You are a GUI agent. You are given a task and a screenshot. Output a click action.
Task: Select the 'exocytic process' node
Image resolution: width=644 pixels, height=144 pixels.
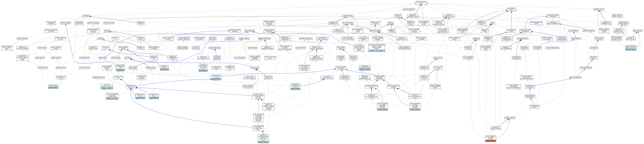(x=151, y=68)
